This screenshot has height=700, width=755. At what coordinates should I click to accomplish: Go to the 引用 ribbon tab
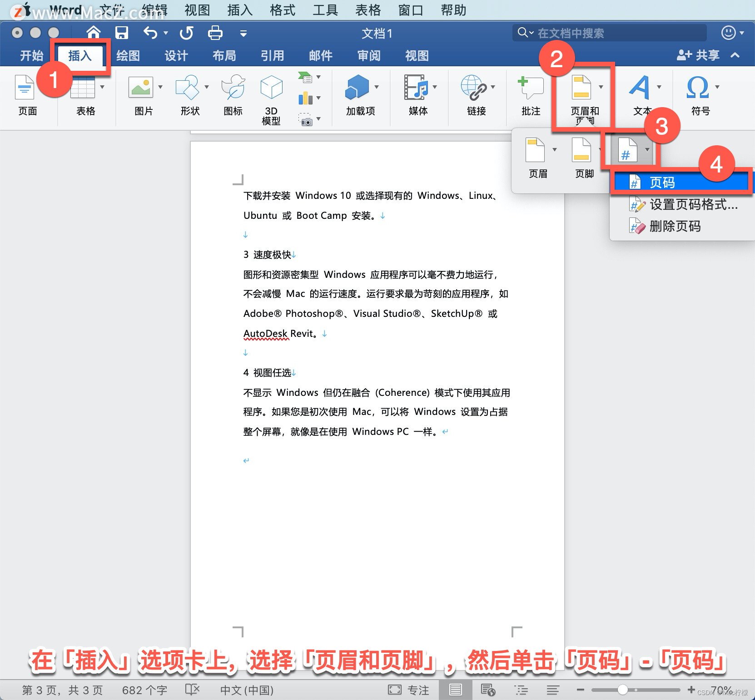[x=272, y=55]
